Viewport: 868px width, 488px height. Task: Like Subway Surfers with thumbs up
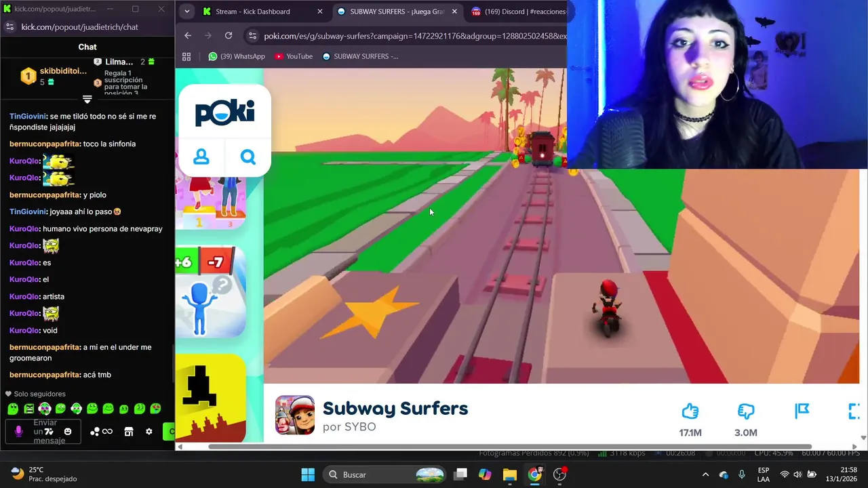690,411
